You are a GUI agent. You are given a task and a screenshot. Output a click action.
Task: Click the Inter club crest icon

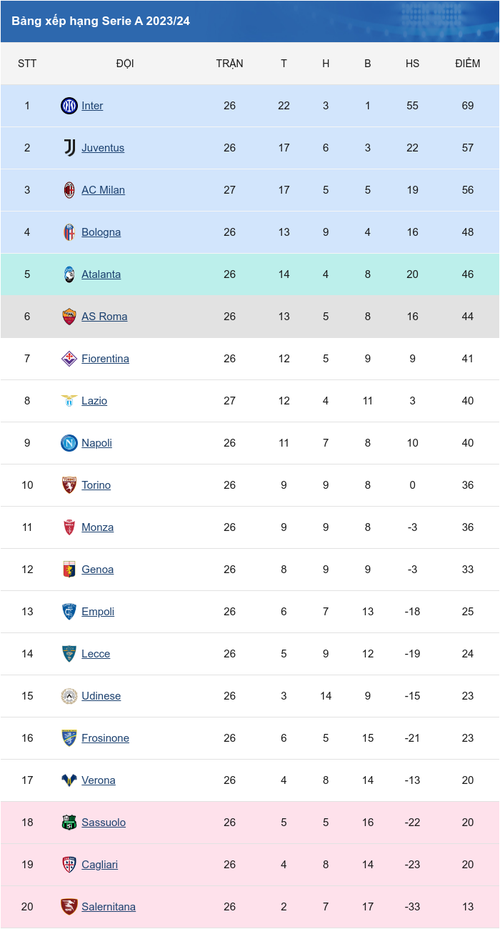click(69, 106)
